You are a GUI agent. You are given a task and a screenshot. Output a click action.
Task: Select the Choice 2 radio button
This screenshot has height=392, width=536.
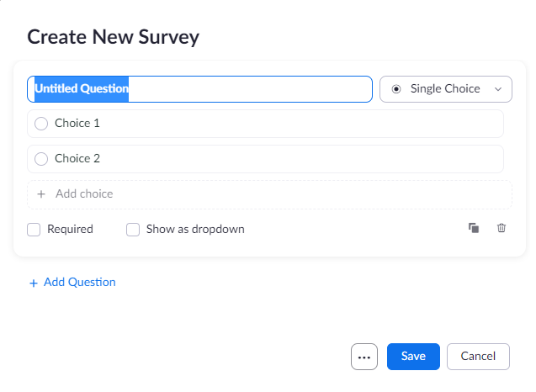(x=41, y=159)
